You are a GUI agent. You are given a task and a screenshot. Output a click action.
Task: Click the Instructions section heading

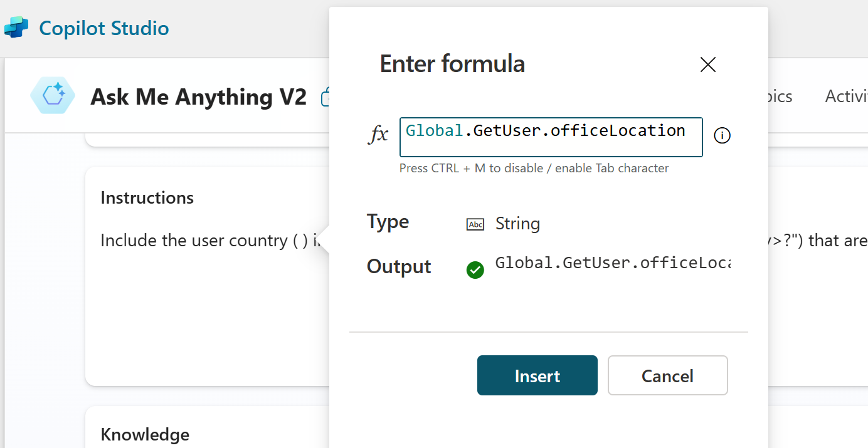pos(147,198)
